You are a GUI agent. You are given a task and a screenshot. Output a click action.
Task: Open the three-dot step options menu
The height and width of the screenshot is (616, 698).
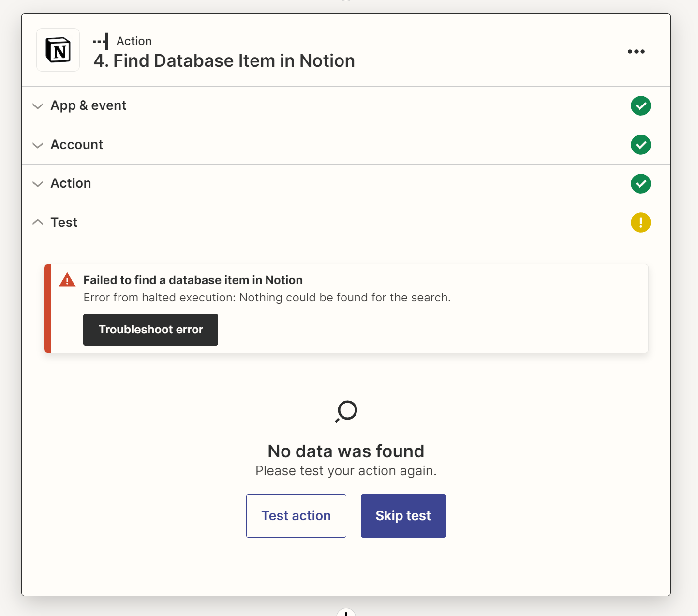pyautogui.click(x=636, y=51)
